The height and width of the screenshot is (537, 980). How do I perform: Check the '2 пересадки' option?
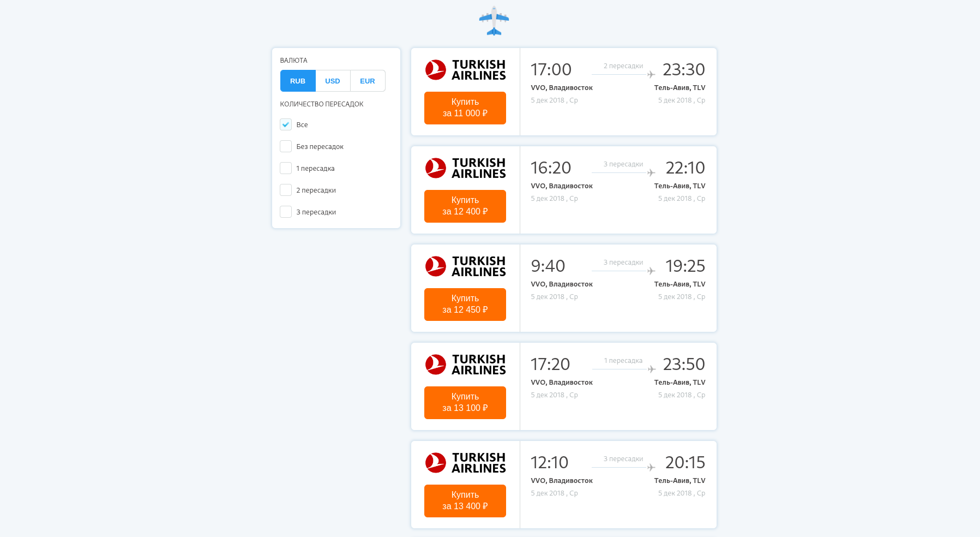(285, 190)
